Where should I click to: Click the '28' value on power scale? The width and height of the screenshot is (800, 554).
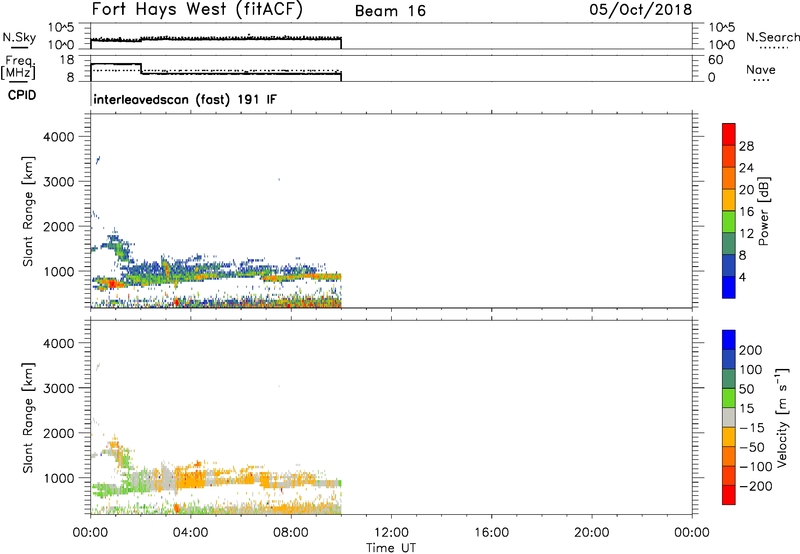(746, 146)
